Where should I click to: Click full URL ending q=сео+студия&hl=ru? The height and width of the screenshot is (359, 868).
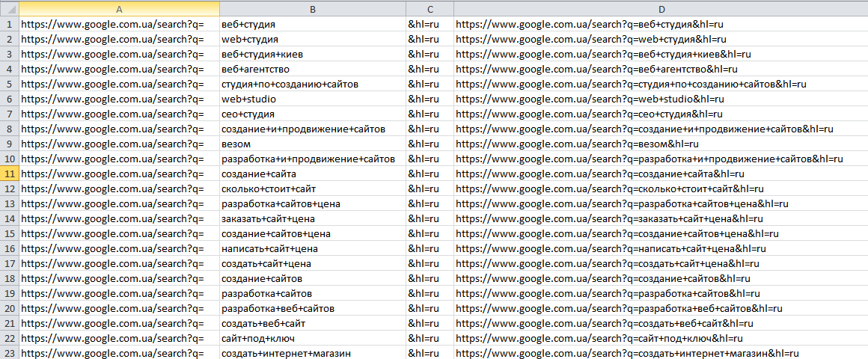(661, 114)
